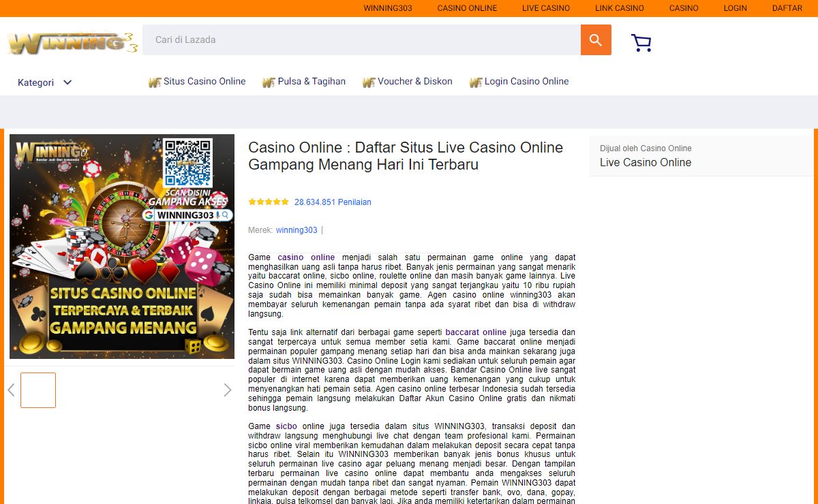Click the icon beside Voucher & Diskon
The height and width of the screenshot is (504, 818).
[369, 82]
